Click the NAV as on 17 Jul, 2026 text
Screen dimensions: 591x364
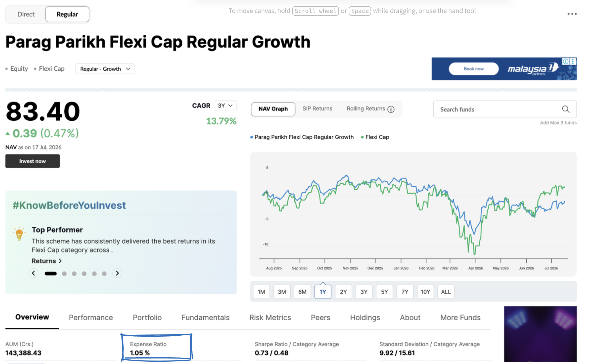33,147
